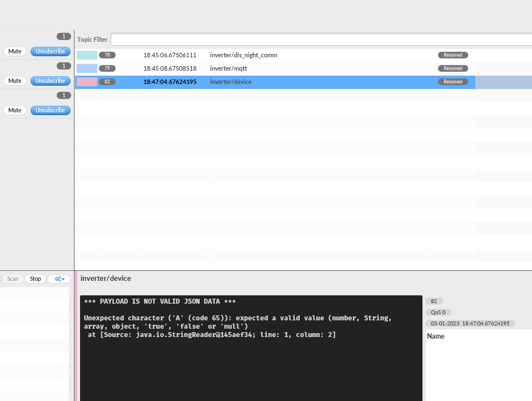The width and height of the screenshot is (532, 401).
Task: Unsubscribe from the first subscription
Action: coord(50,51)
